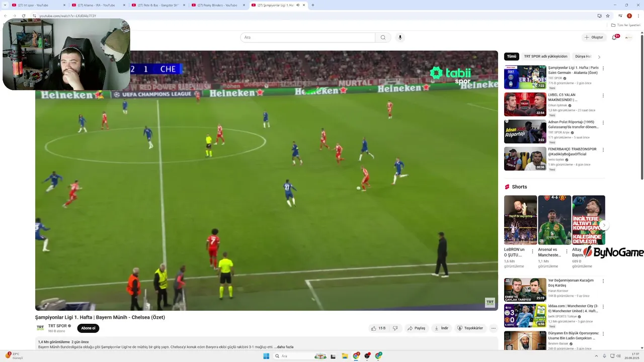Open File Explorer from taskbar

click(345, 356)
